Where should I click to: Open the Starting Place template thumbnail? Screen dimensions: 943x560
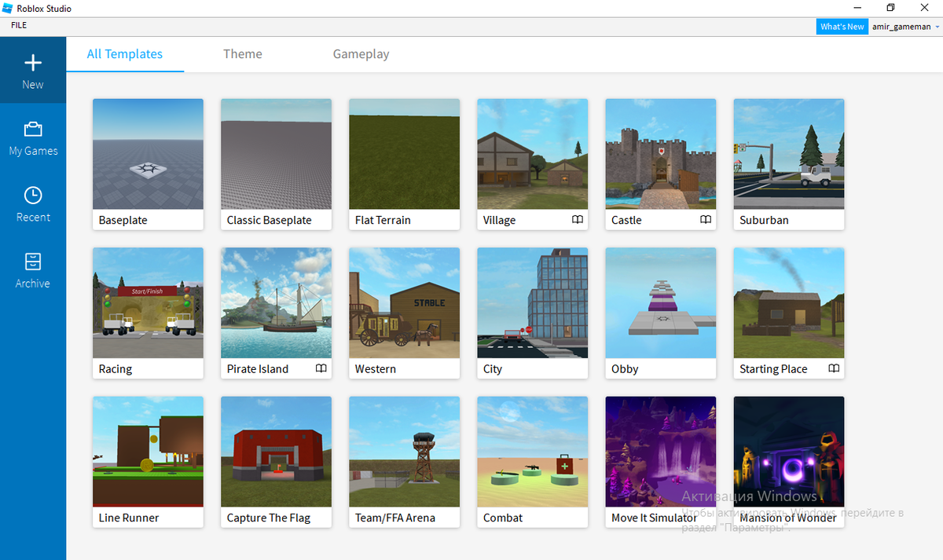click(788, 303)
